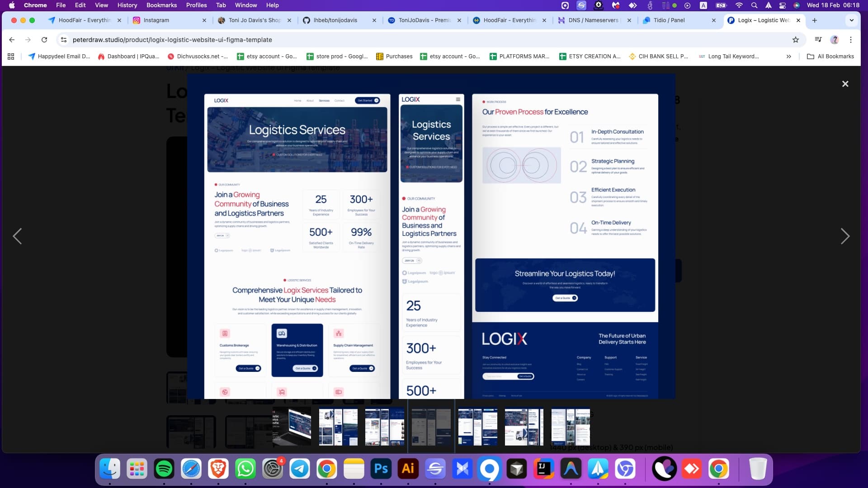Open Chrome three-dot menu
The image size is (868, 488).
click(850, 40)
